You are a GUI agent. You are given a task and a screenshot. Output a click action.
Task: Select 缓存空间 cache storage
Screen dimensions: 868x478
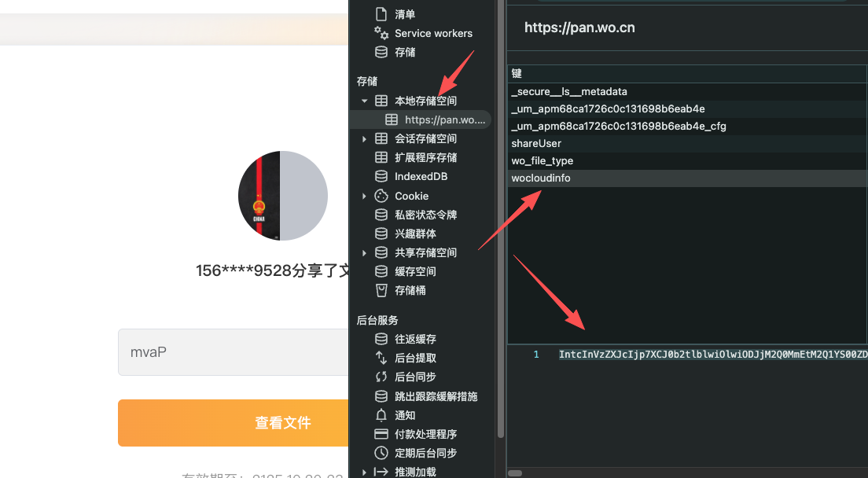tap(415, 271)
